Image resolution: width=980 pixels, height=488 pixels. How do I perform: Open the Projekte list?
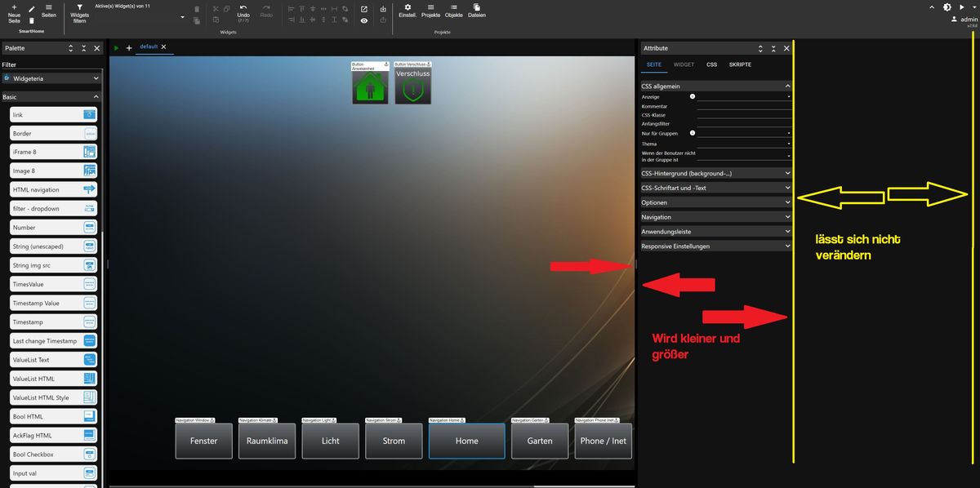[430, 11]
